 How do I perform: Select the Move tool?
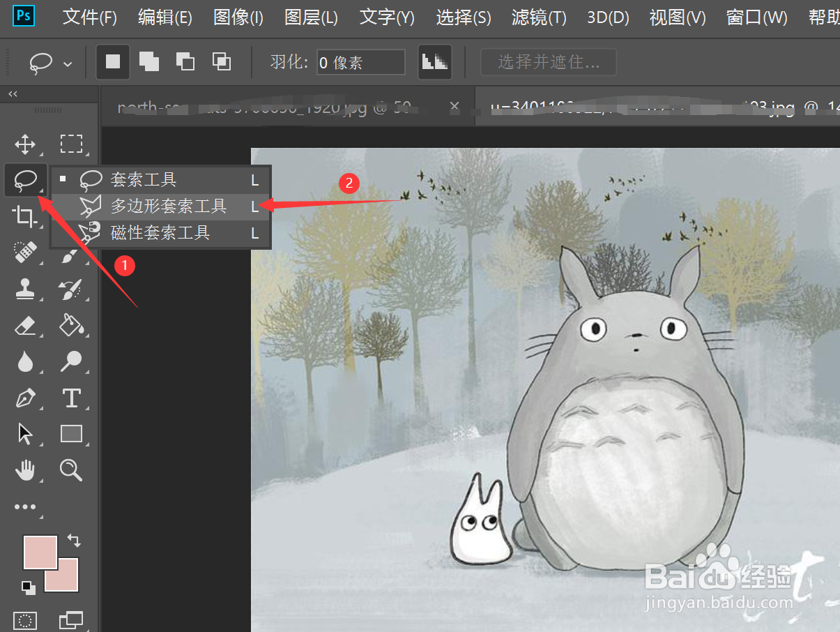25,144
